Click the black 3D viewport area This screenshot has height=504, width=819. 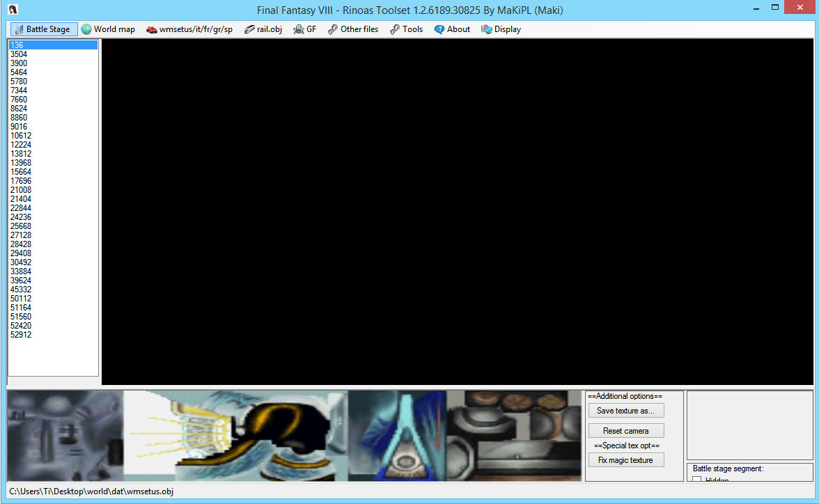click(x=458, y=212)
